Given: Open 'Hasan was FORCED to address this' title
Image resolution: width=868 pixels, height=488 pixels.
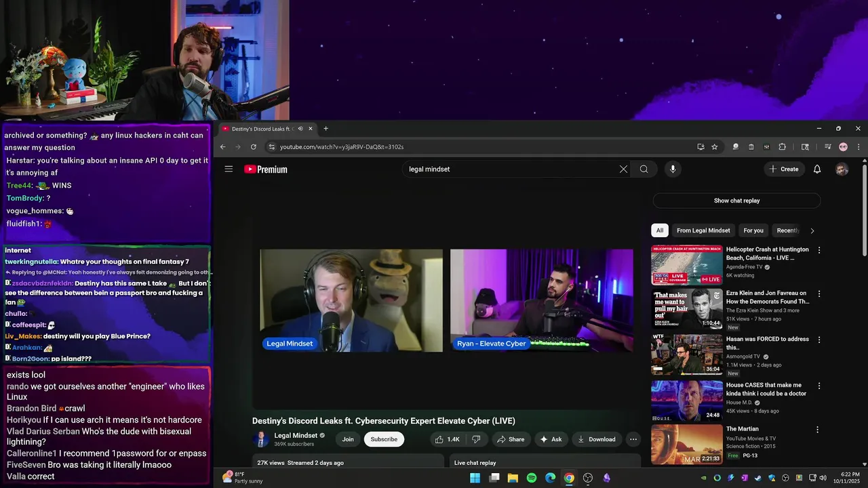Looking at the screenshot, I should [768, 343].
